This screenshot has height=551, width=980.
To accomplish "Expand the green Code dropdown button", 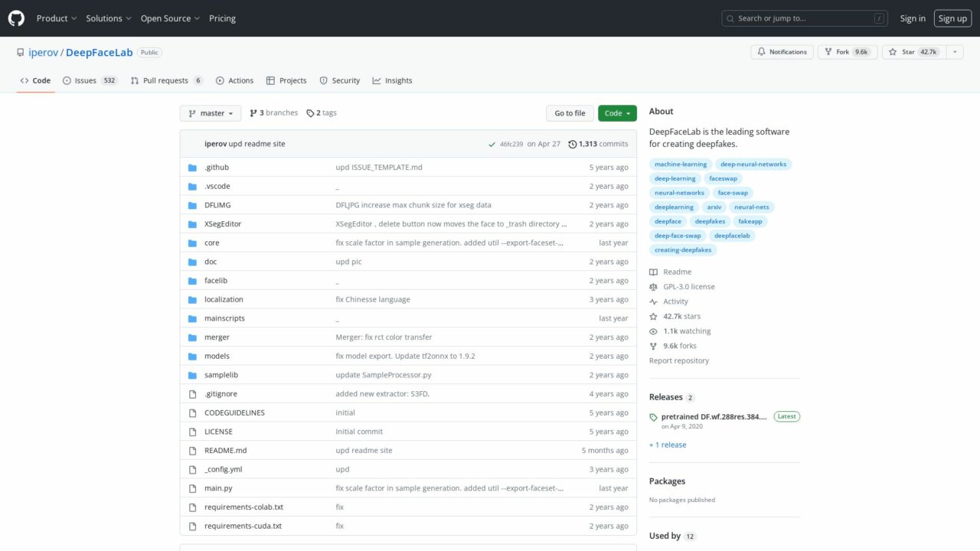I will (617, 113).
